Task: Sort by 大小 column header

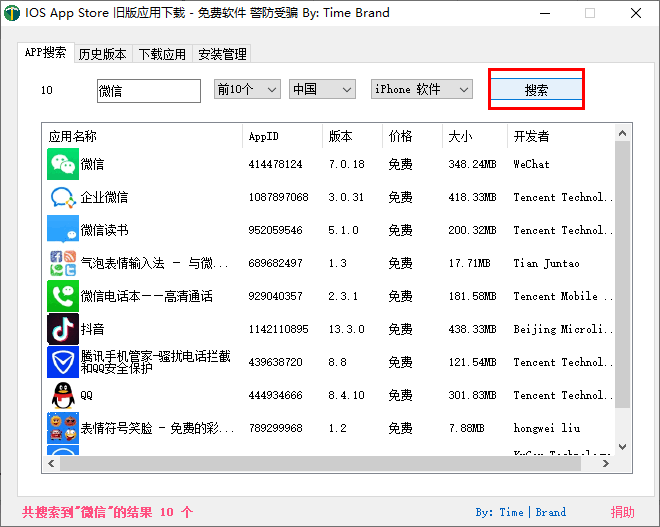Action: coord(475,136)
